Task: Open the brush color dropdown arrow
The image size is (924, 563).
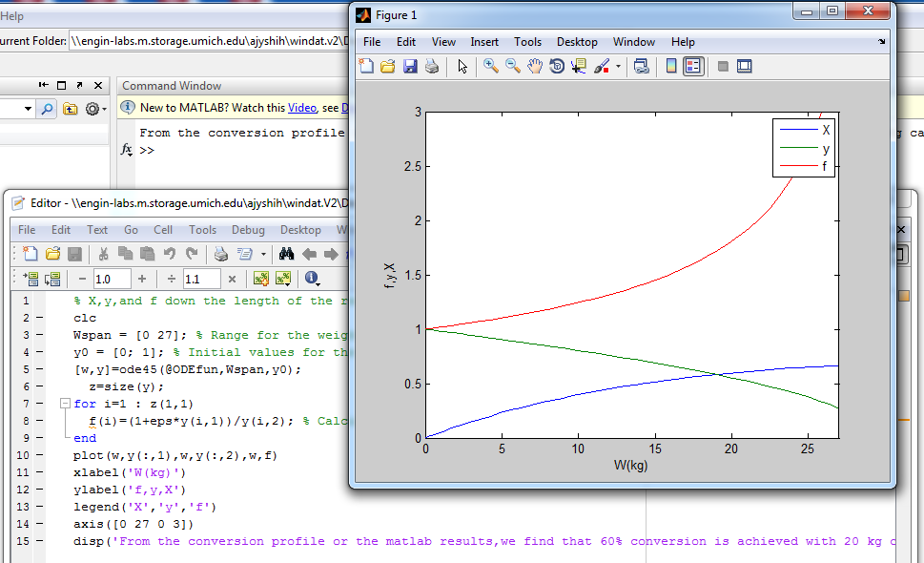Action: (x=618, y=67)
